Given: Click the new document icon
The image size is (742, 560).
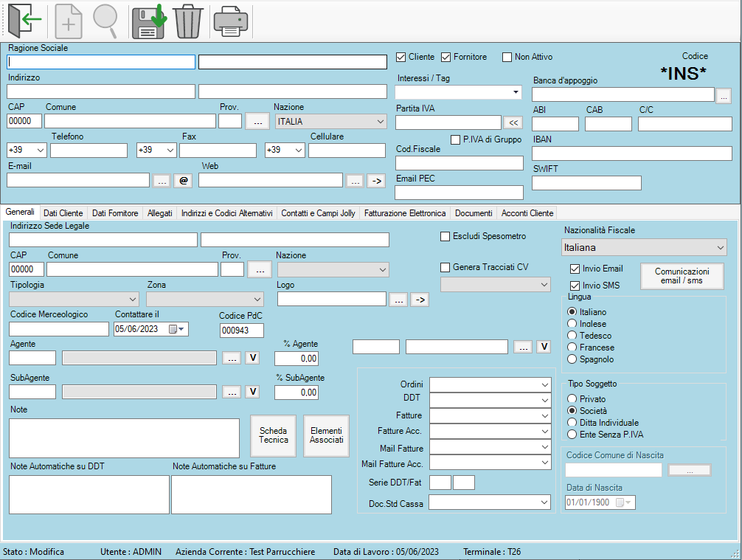Looking at the screenshot, I should (x=69, y=21).
